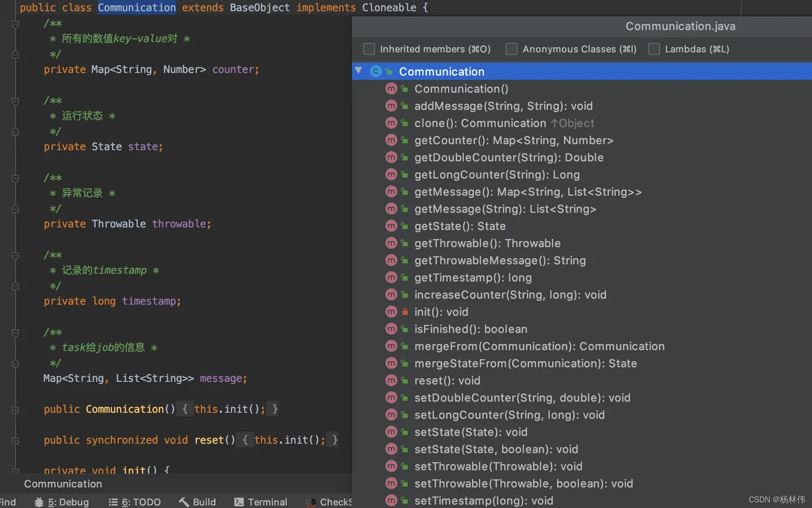Open the Build tool window
The image size is (812, 508).
pos(197,502)
